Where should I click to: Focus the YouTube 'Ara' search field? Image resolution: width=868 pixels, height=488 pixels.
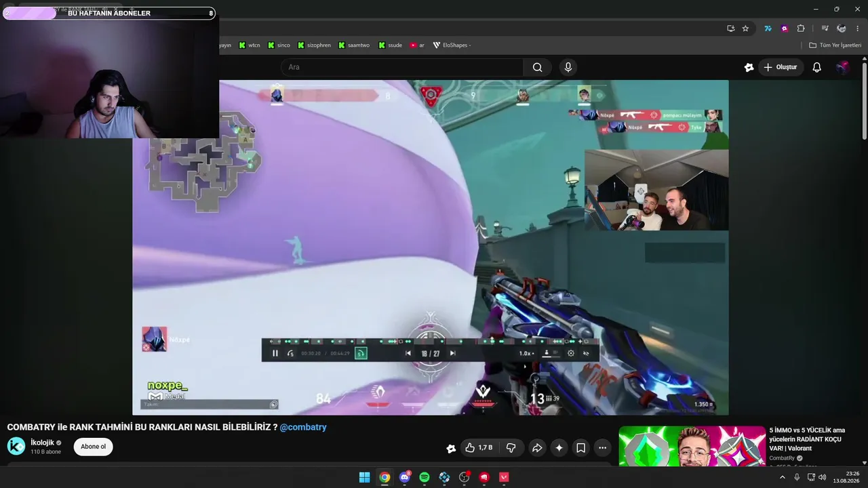(x=402, y=67)
